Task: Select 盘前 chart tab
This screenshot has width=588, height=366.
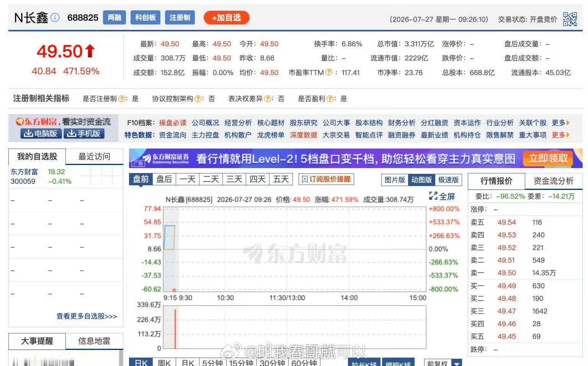Action: tap(141, 179)
